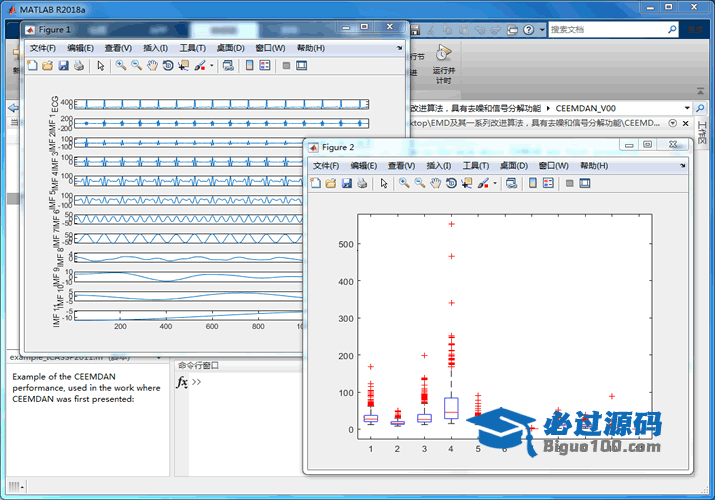Print figure icon in Figure 2 toolbar
This screenshot has width=715, height=500.
362,183
